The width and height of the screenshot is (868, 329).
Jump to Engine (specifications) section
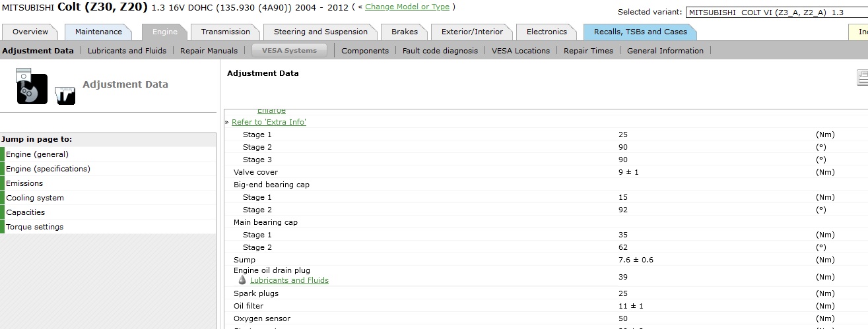[x=108, y=169]
